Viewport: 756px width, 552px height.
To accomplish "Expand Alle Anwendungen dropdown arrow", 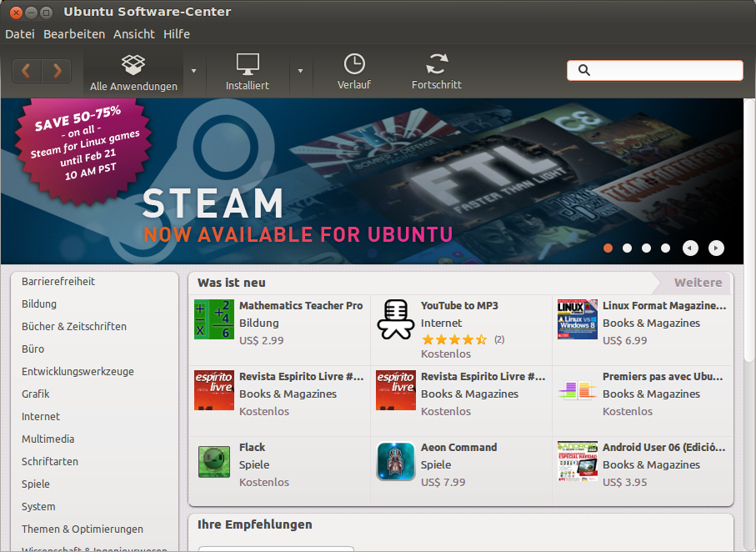I will [x=194, y=71].
